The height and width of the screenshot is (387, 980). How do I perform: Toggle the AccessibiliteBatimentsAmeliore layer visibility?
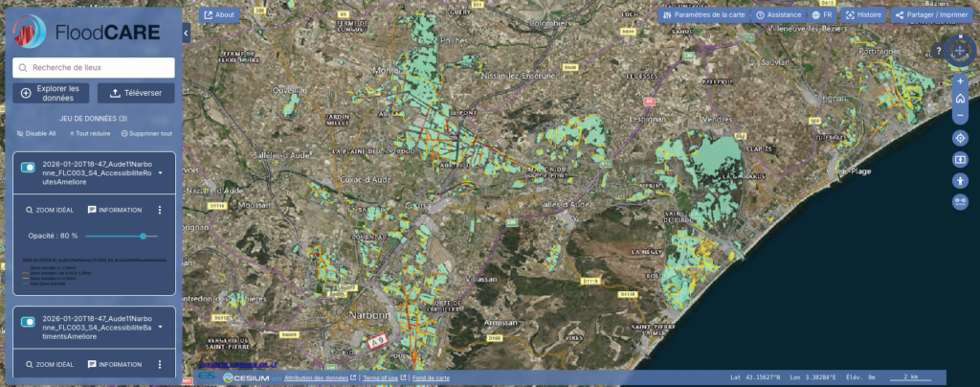click(28, 322)
